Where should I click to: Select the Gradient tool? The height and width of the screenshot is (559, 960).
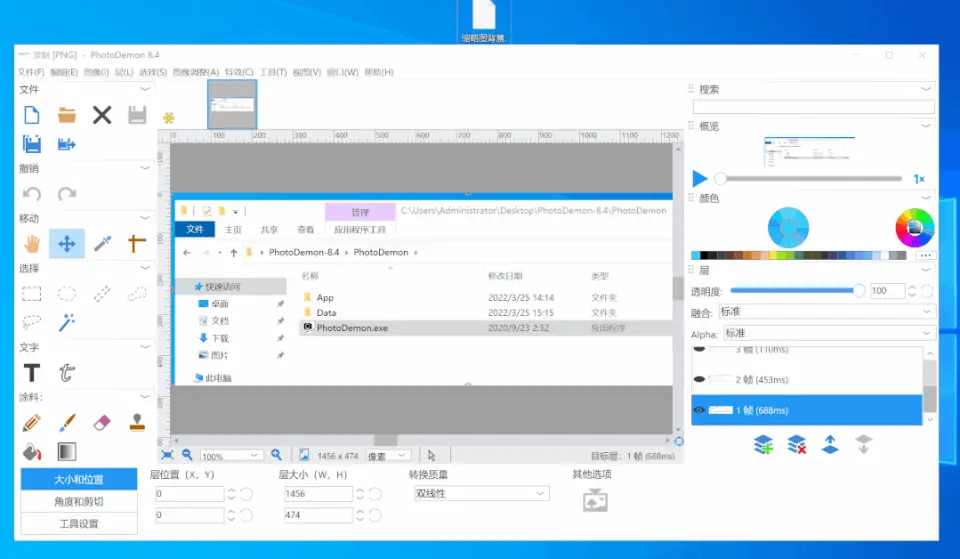(x=67, y=452)
